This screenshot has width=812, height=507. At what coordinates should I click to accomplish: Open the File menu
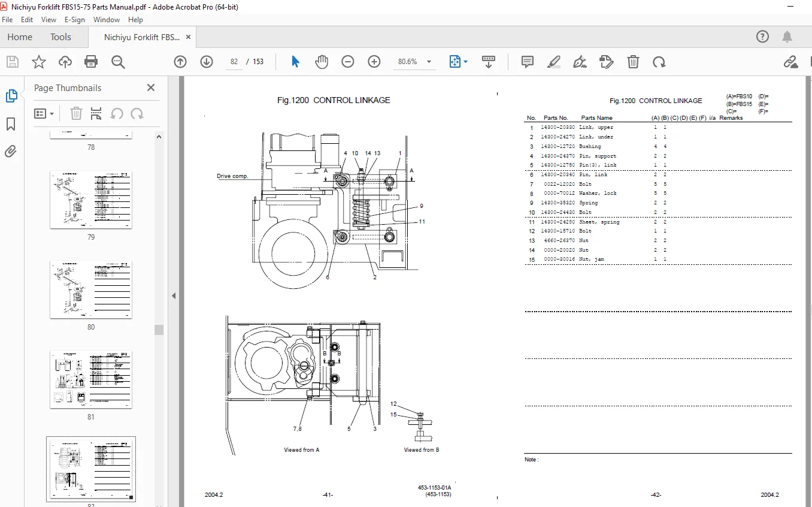pyautogui.click(x=7, y=20)
